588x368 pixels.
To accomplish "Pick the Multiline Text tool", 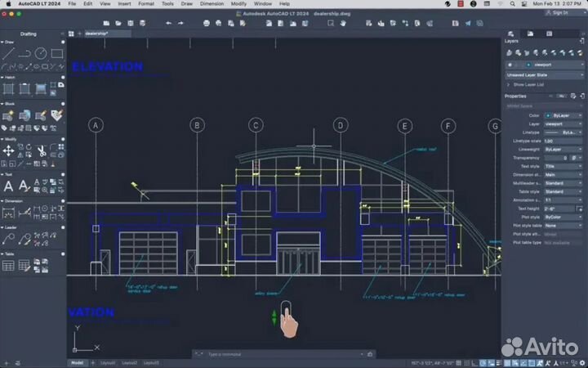I will pyautogui.click(x=8, y=186).
